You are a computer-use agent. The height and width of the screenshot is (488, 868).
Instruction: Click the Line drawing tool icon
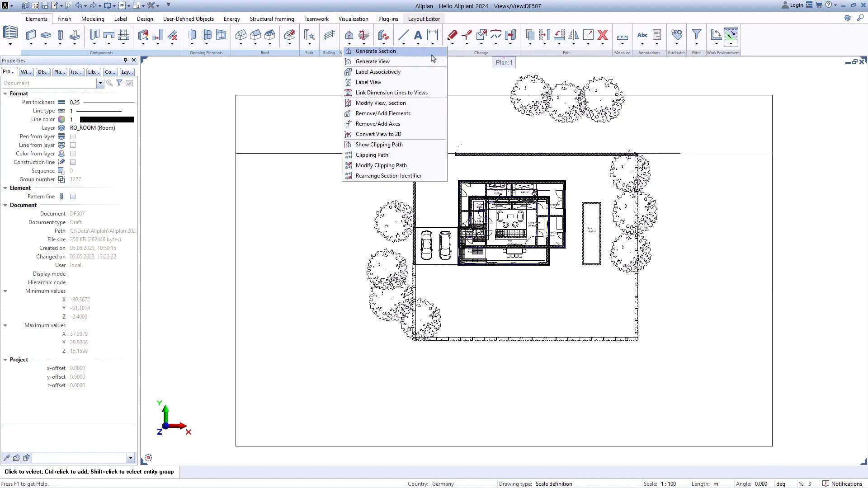coord(403,35)
